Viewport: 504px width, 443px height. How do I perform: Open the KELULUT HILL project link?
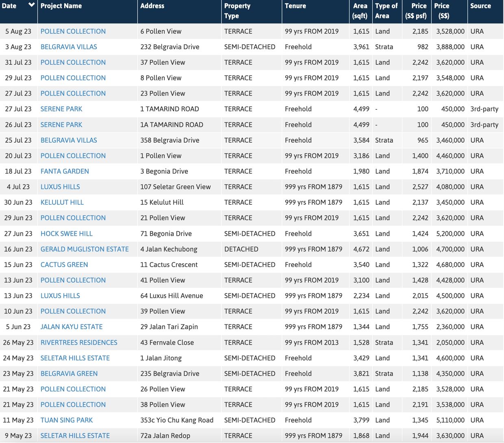pyautogui.click(x=62, y=202)
